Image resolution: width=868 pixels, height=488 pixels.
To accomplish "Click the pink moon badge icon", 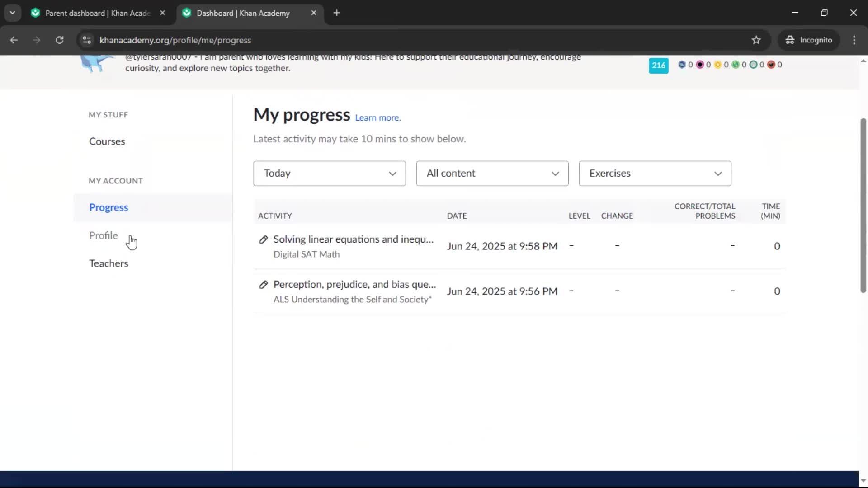I will 700,65.
